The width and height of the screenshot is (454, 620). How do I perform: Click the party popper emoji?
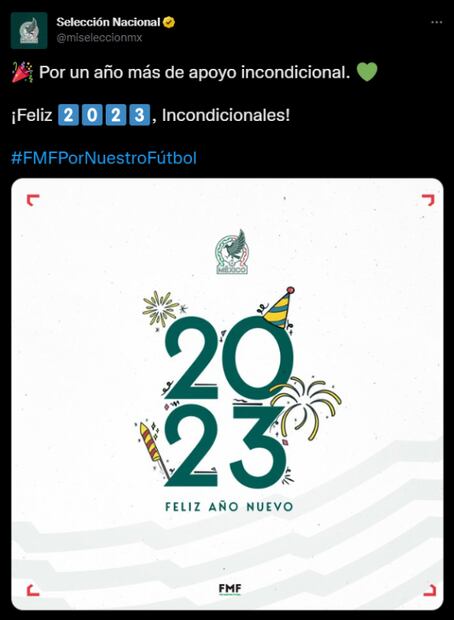click(23, 72)
